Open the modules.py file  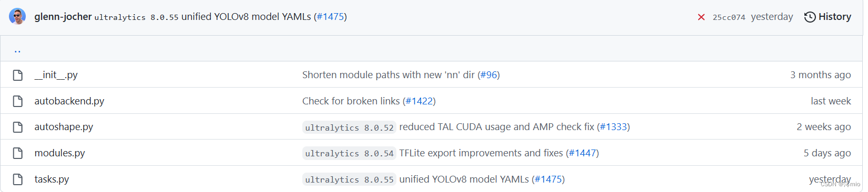[x=60, y=153]
